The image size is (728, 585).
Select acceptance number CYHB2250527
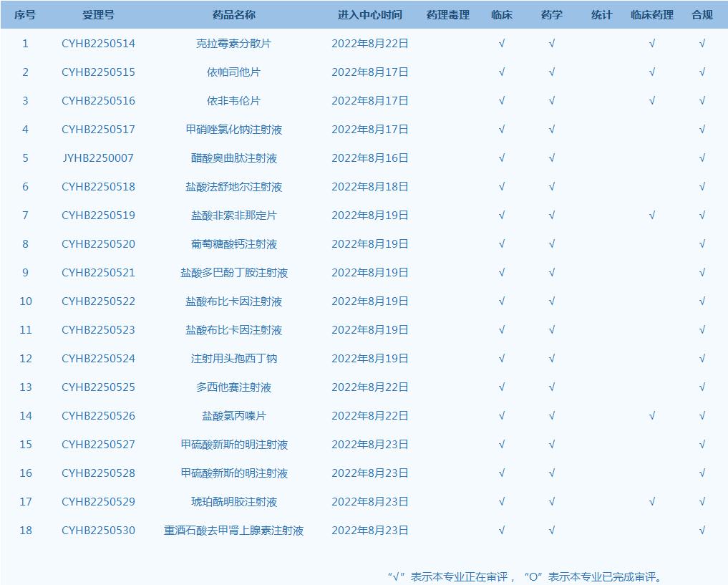pyautogui.click(x=98, y=445)
